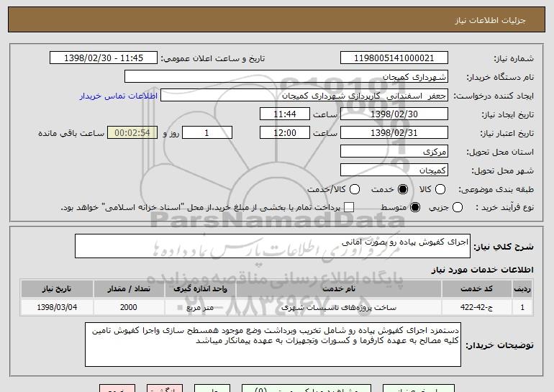This screenshot has height=392, width=554.
Task: Open the اطلاعات تماس خریدار link
Action: [x=119, y=96]
